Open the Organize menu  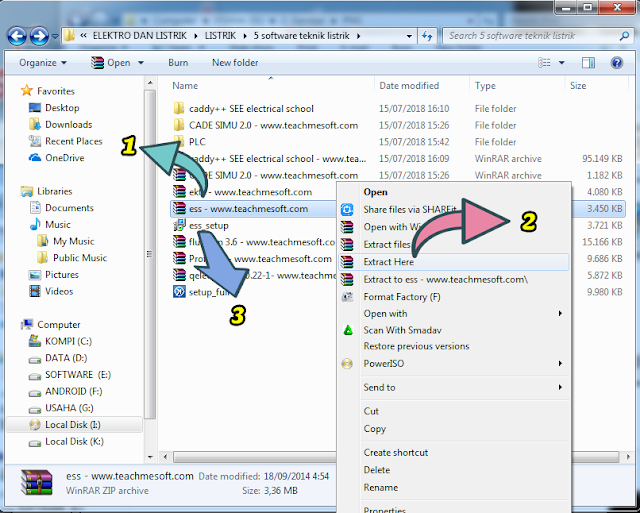pos(43,63)
